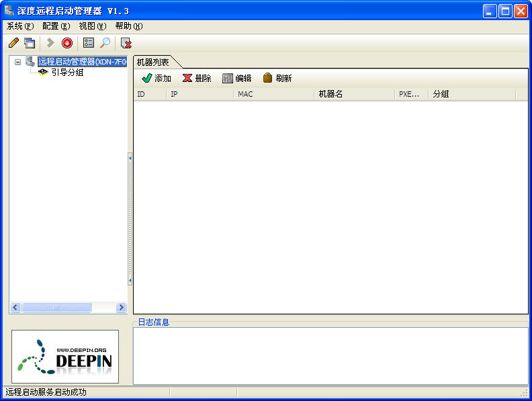Collapse the 远程启动管理器 tree node
The height and width of the screenshot is (401, 532).
point(18,62)
